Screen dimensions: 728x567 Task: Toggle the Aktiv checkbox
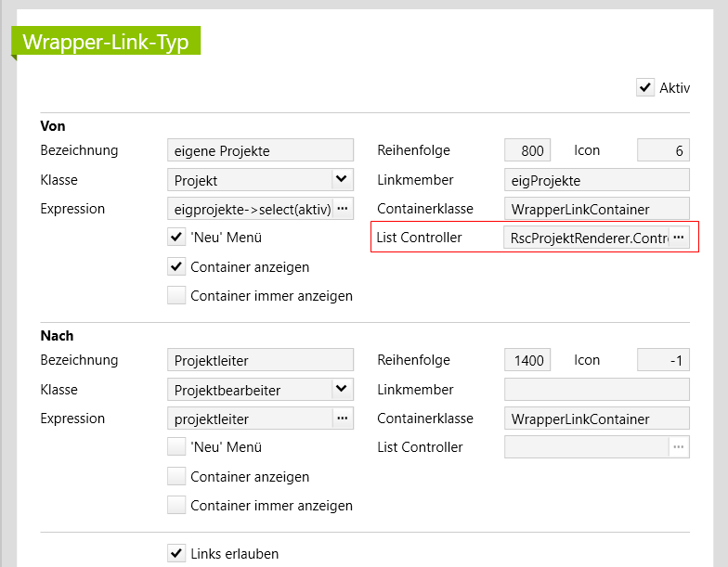click(x=645, y=88)
